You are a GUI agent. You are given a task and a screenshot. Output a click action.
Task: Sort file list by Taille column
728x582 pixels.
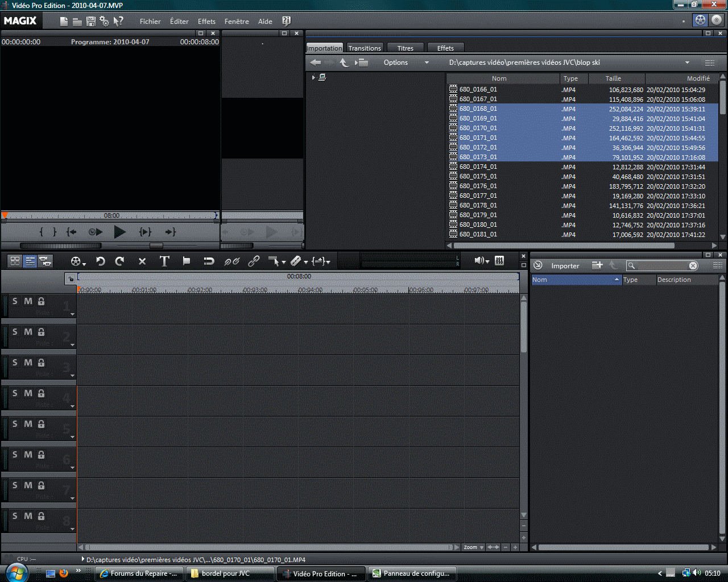pyautogui.click(x=617, y=78)
